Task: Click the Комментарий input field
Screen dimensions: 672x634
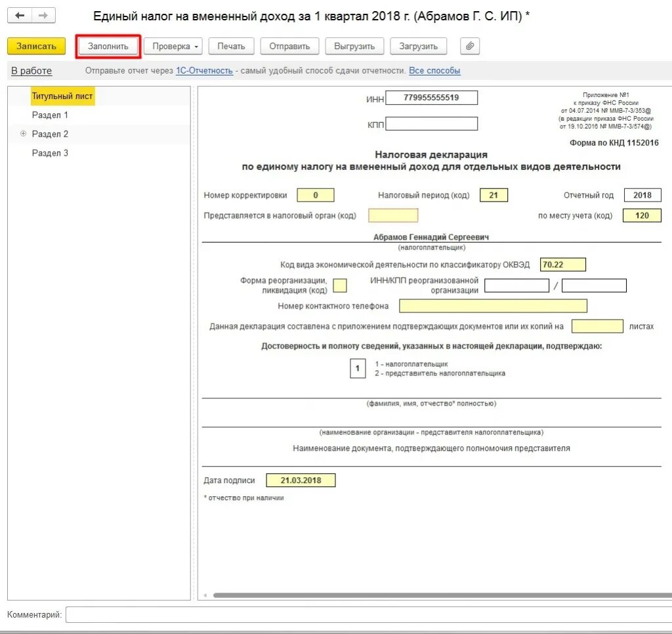Action: click(x=369, y=614)
